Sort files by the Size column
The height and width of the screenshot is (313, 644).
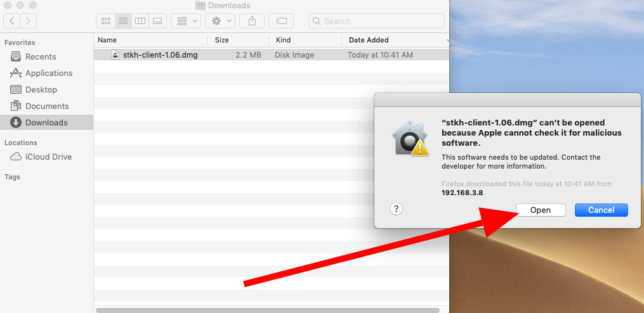coord(238,40)
